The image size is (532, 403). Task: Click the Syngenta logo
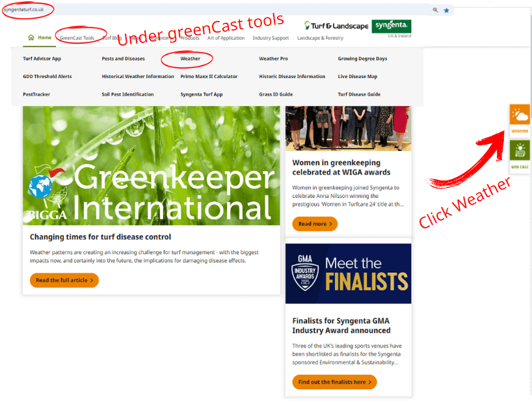coord(391,26)
